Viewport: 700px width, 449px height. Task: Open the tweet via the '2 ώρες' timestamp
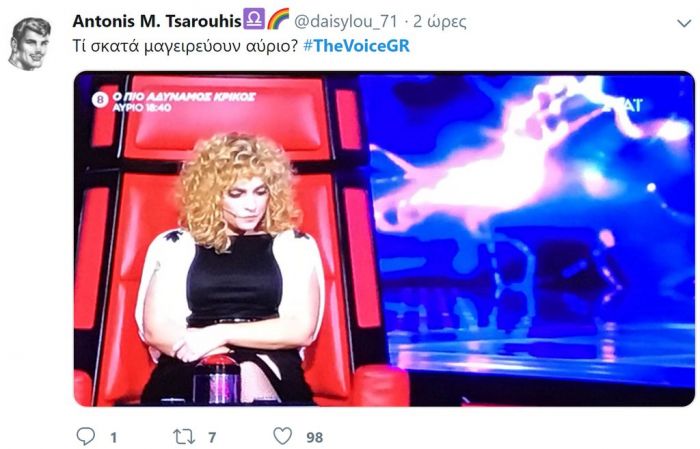coord(440,21)
